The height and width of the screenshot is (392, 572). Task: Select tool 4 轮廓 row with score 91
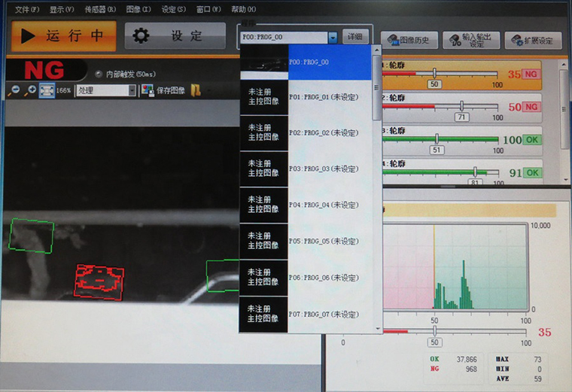[462, 171]
